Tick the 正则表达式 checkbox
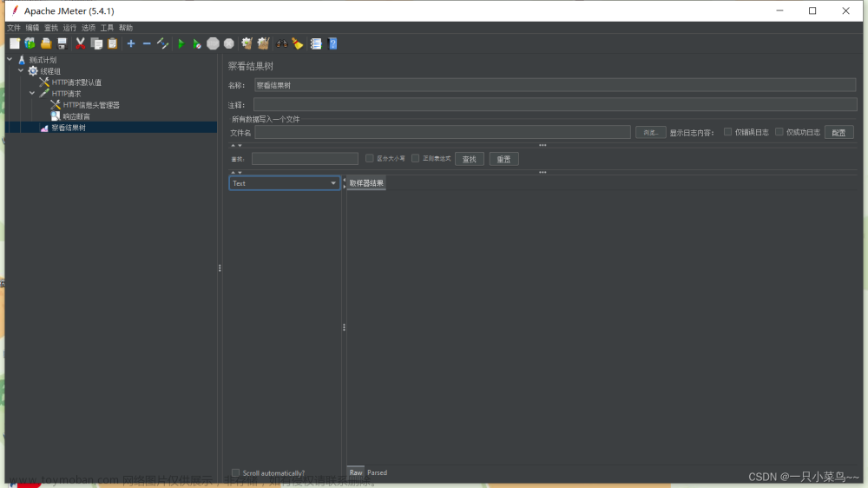Image resolution: width=868 pixels, height=488 pixels. coord(415,158)
